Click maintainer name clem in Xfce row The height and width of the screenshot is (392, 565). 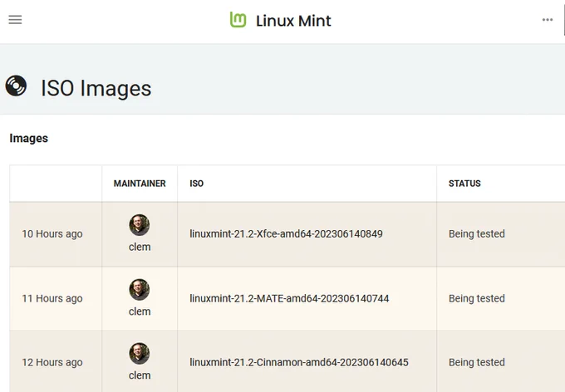pos(140,247)
